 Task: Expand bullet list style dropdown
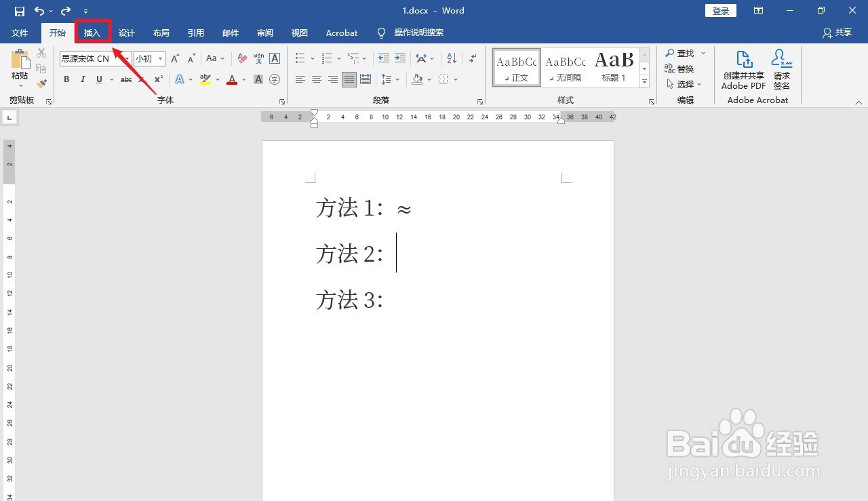[313, 58]
